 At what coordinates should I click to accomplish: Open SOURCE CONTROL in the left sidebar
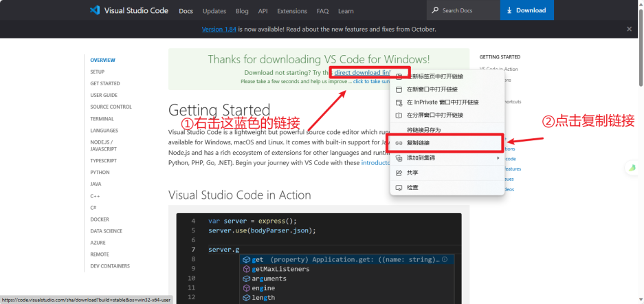(x=111, y=107)
